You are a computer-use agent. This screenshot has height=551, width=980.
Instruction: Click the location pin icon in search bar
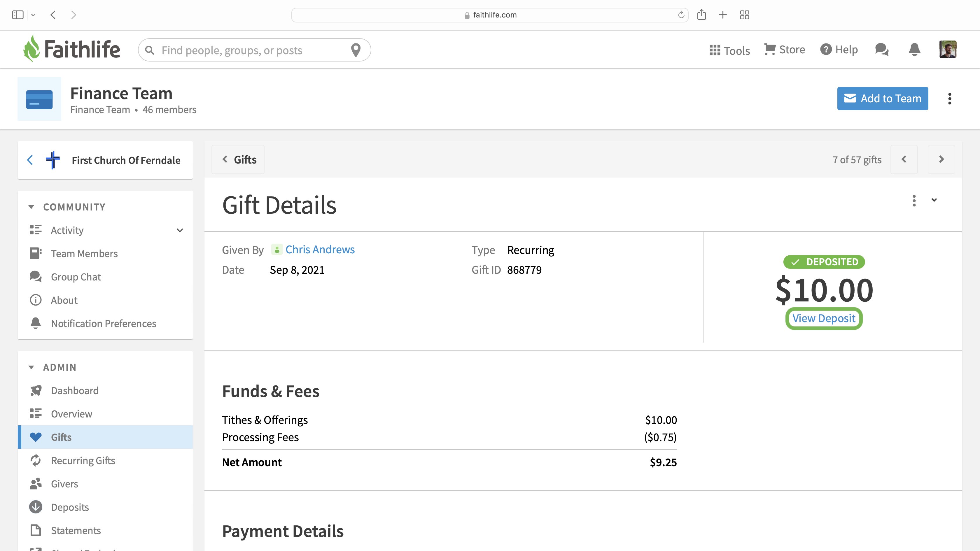pos(356,50)
